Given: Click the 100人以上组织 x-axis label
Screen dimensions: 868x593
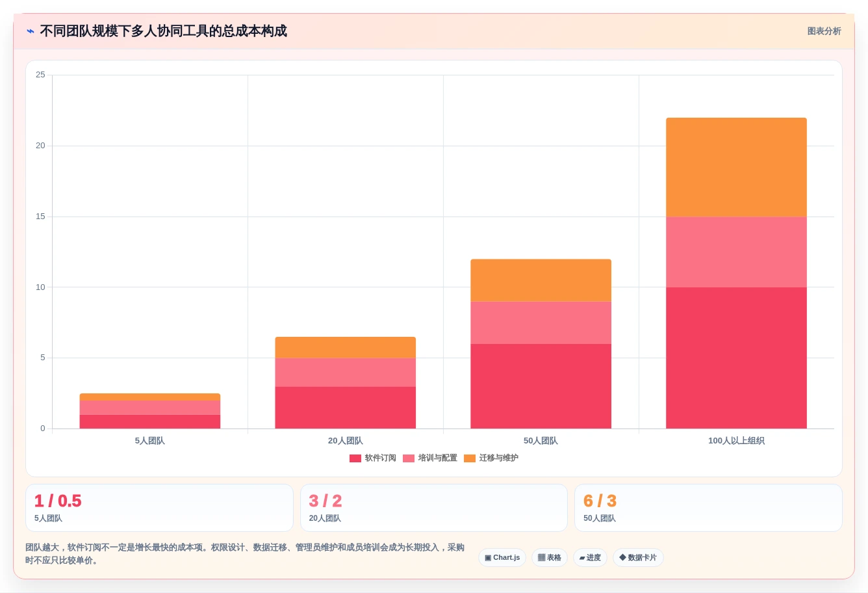Looking at the screenshot, I should pos(736,441).
